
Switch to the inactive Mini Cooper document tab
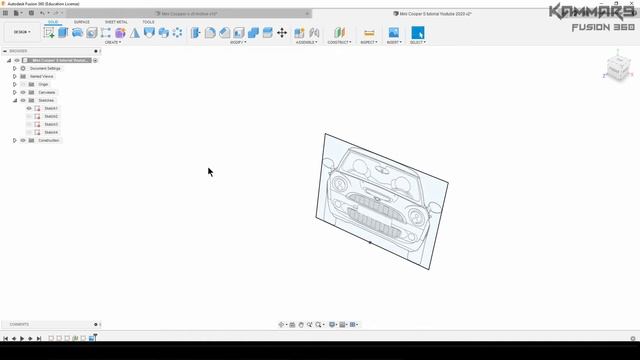pos(189,13)
